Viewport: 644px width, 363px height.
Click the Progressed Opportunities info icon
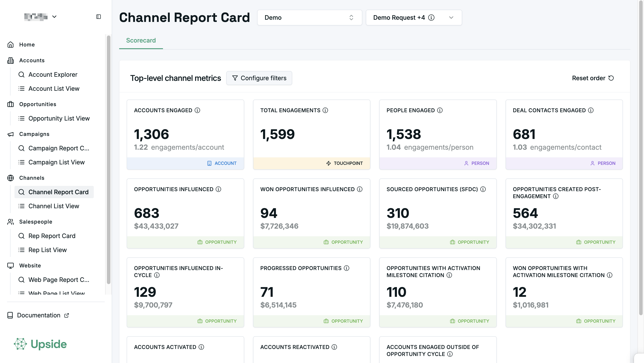[x=347, y=268]
